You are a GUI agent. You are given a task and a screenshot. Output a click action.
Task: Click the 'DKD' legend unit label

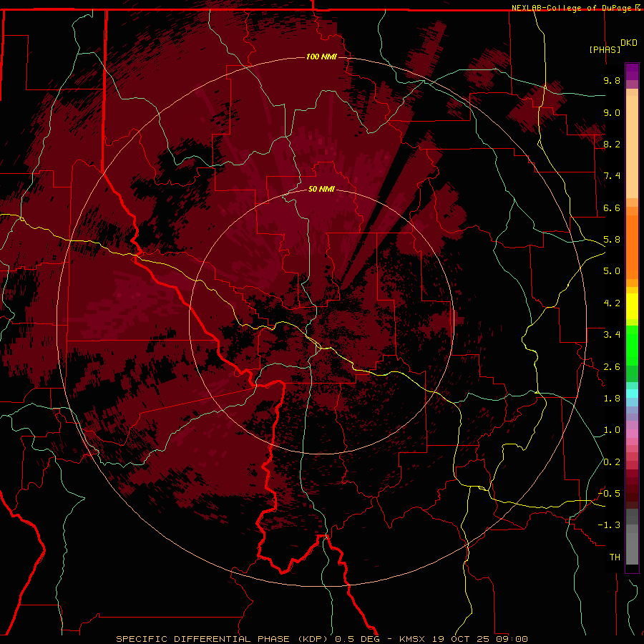click(629, 43)
